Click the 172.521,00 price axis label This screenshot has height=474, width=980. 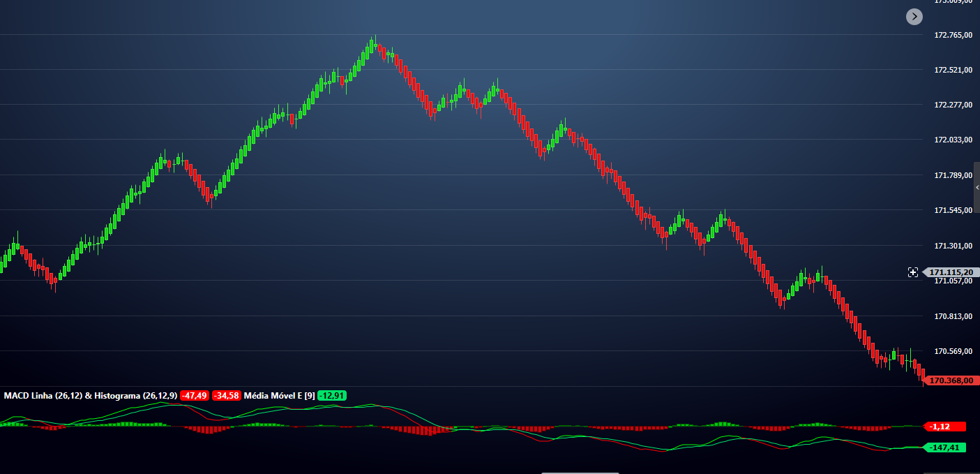pos(953,71)
